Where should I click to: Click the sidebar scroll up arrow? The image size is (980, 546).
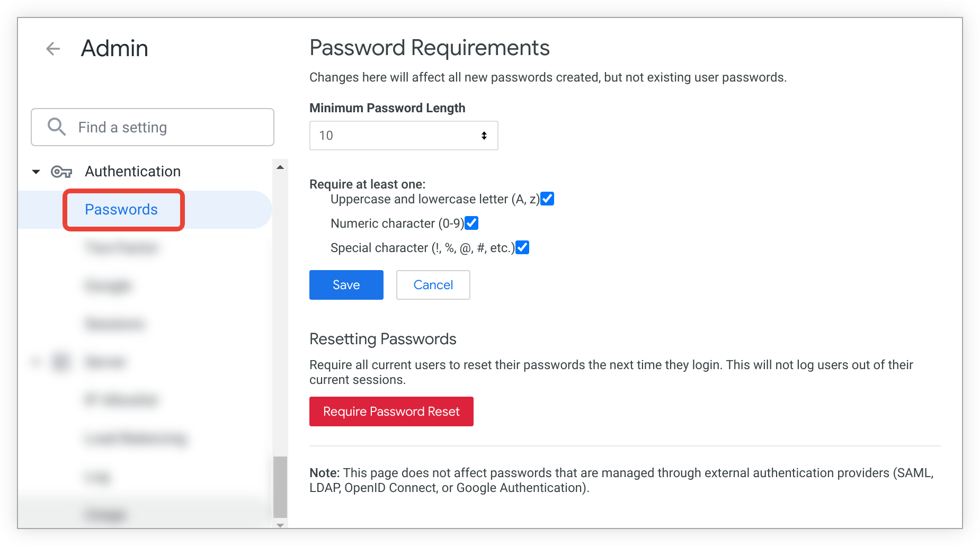pos(280,167)
